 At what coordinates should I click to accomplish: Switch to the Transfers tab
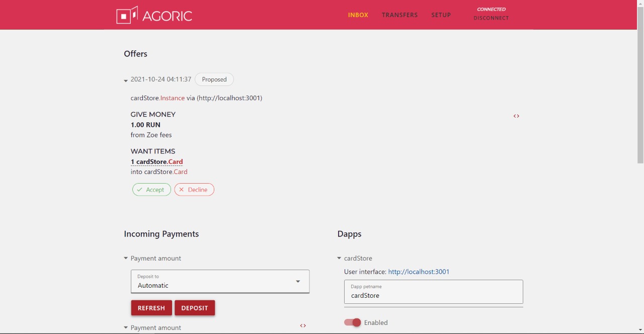point(399,15)
